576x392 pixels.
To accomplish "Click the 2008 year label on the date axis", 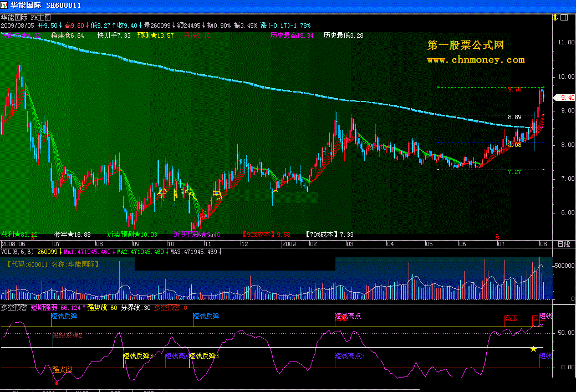I will [x=9, y=244].
